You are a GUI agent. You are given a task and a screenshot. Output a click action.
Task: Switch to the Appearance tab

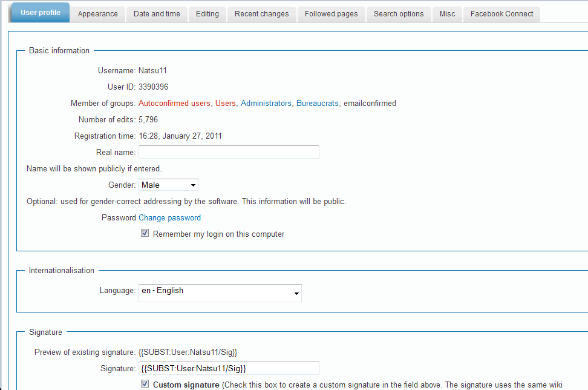98,14
